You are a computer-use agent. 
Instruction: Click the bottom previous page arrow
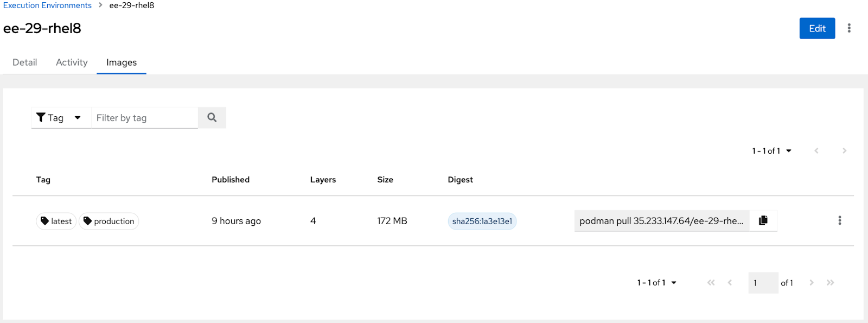point(730,283)
